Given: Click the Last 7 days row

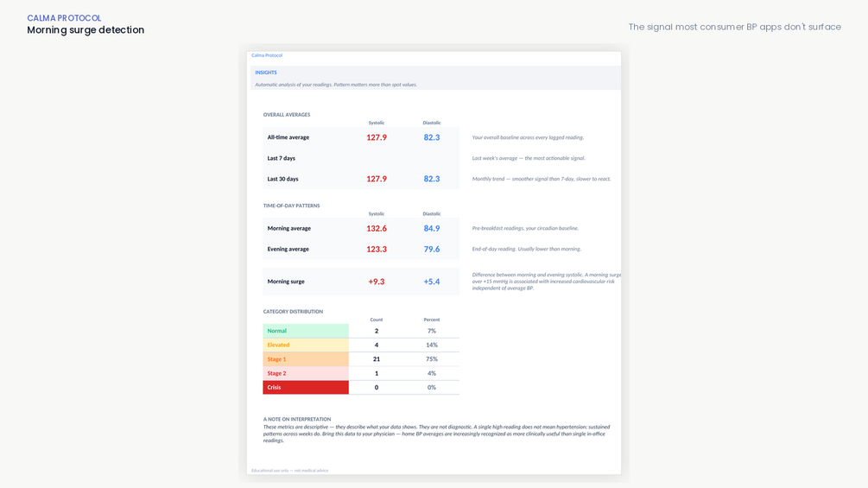Looking at the screenshot, I should (x=361, y=158).
